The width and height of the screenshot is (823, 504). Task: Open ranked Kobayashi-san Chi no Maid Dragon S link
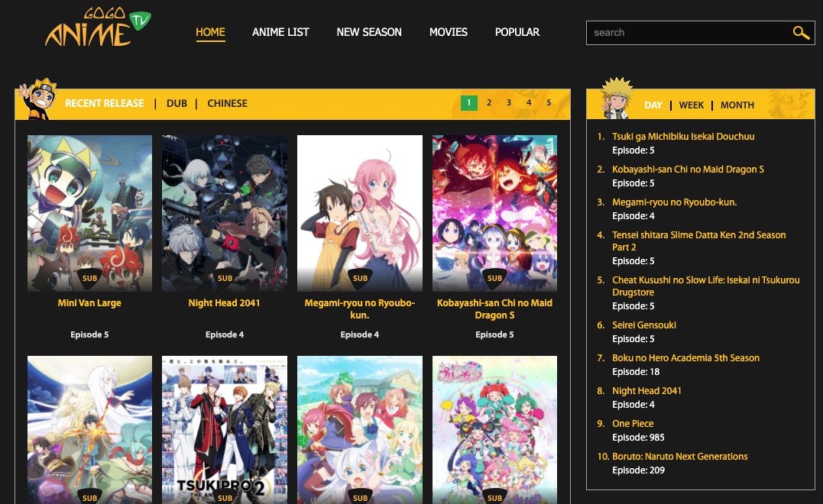[x=688, y=170]
